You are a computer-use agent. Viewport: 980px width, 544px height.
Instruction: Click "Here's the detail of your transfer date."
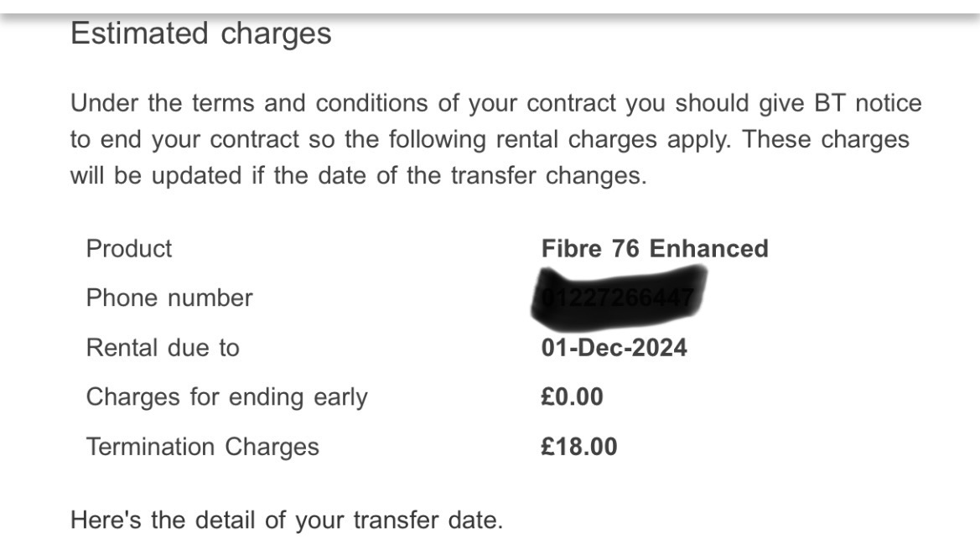click(x=287, y=521)
